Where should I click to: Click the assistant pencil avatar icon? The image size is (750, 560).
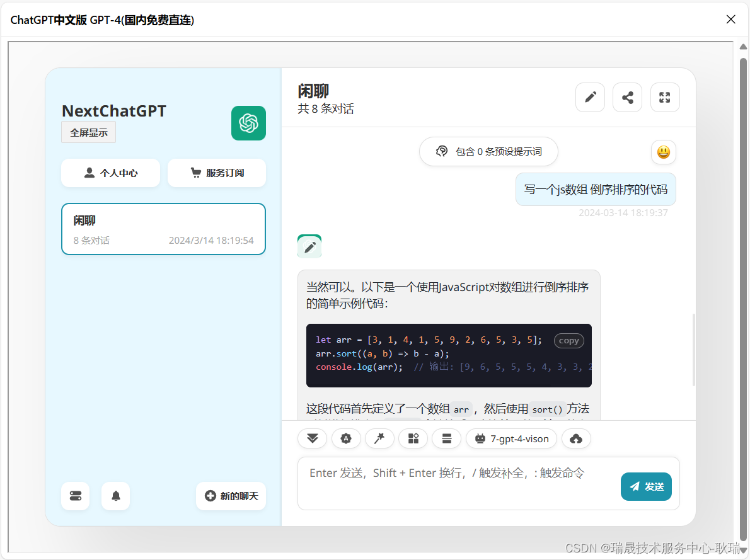pyautogui.click(x=309, y=246)
